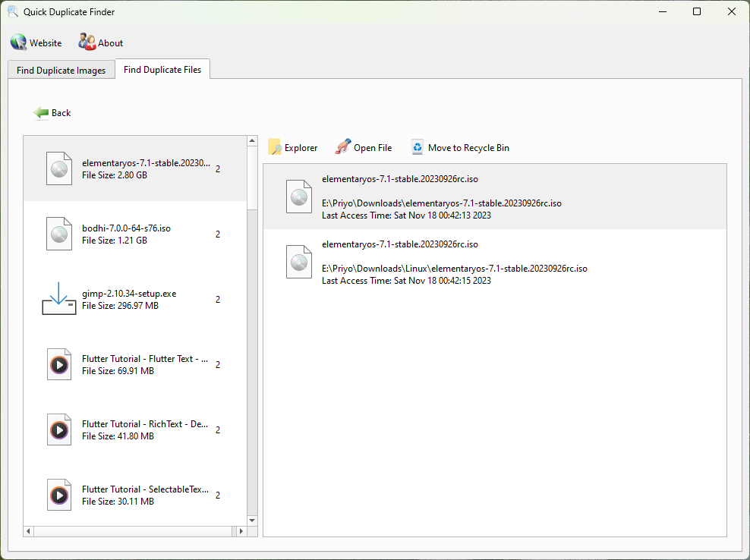Select file path E:\Priyo\Downloads\elementaryos iso
The height and width of the screenshot is (560, 750).
[x=442, y=203]
